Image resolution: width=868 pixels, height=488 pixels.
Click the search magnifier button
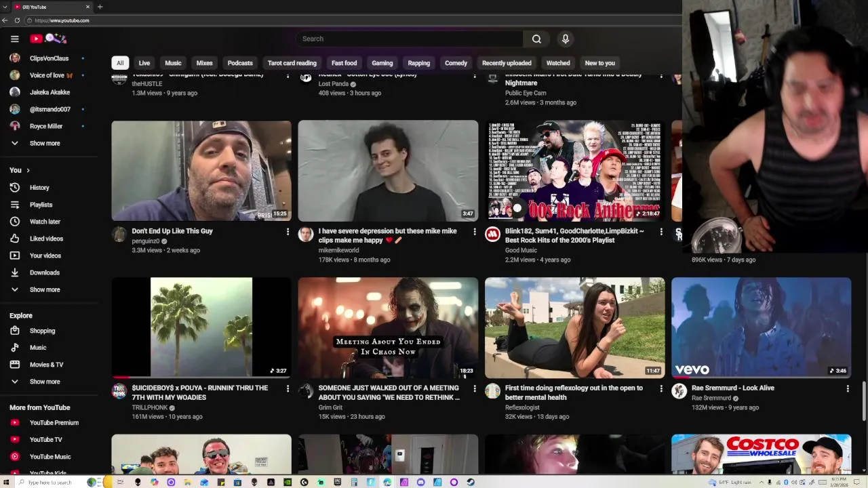coord(536,39)
